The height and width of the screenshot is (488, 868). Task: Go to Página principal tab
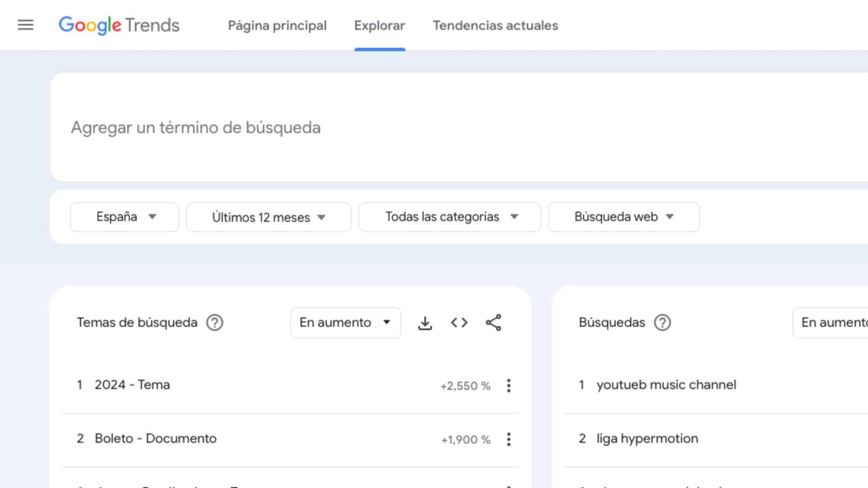pyautogui.click(x=277, y=25)
